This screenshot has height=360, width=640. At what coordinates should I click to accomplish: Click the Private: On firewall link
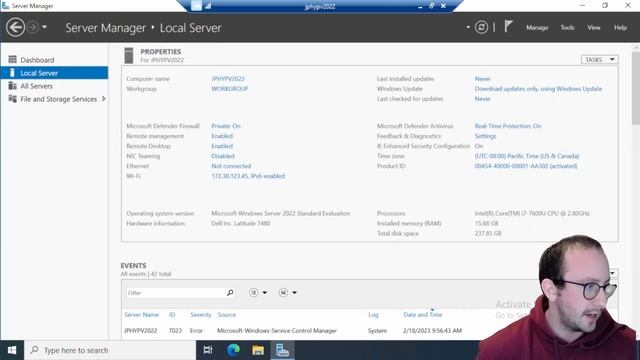226,126
